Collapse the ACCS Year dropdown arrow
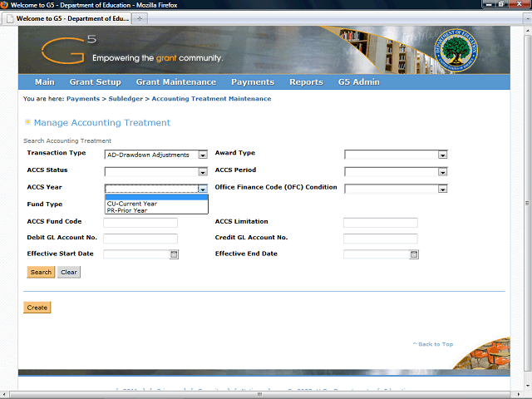Screen dimensions: 532x399 (x=203, y=189)
